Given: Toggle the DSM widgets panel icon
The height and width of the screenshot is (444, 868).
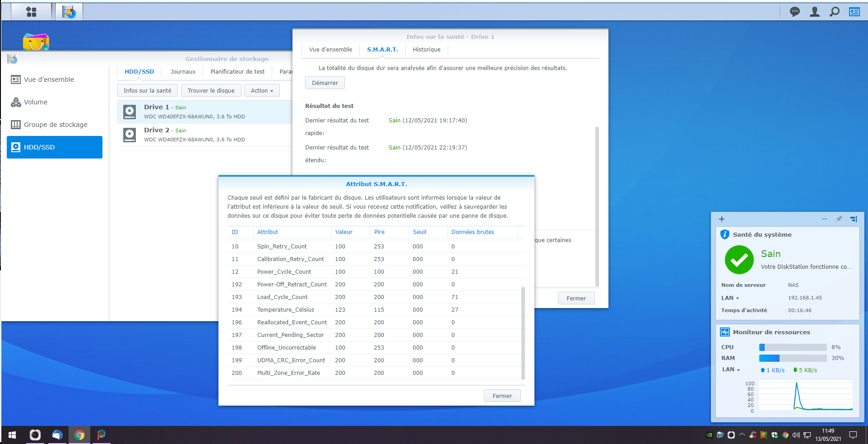Looking at the screenshot, I should (854, 12).
